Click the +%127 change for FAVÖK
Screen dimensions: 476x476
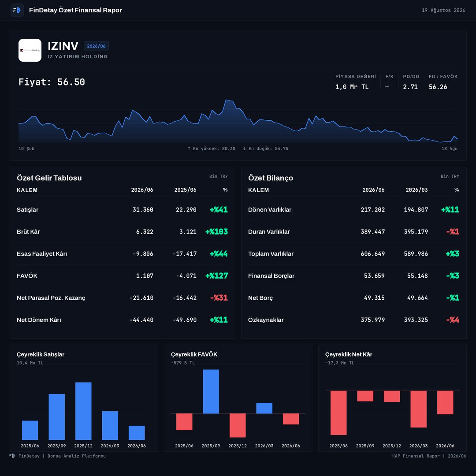(x=216, y=275)
